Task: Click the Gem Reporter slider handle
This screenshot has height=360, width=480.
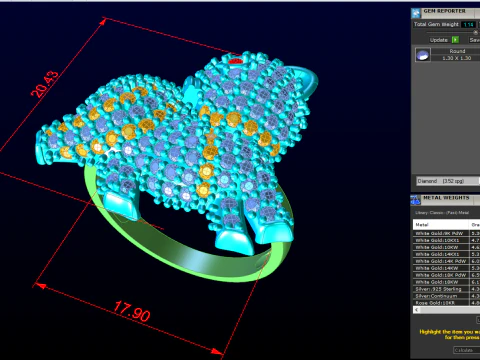Action: click(476, 32)
